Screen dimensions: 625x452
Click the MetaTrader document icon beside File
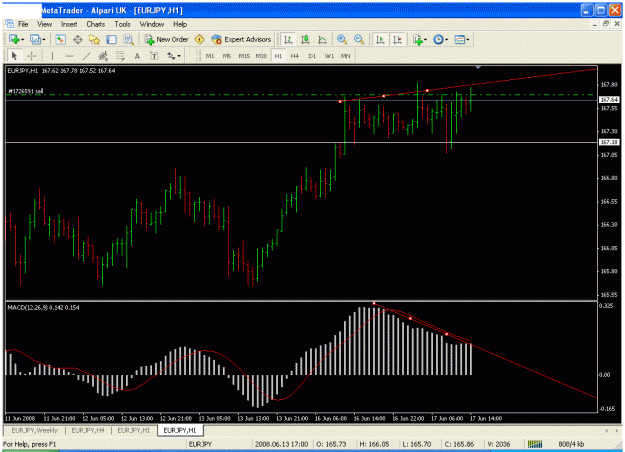9,24
